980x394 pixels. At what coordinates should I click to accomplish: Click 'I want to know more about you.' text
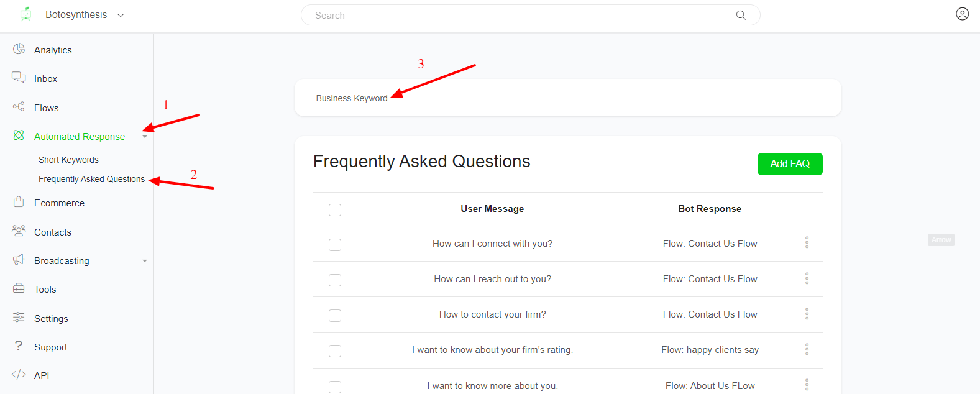coord(492,386)
